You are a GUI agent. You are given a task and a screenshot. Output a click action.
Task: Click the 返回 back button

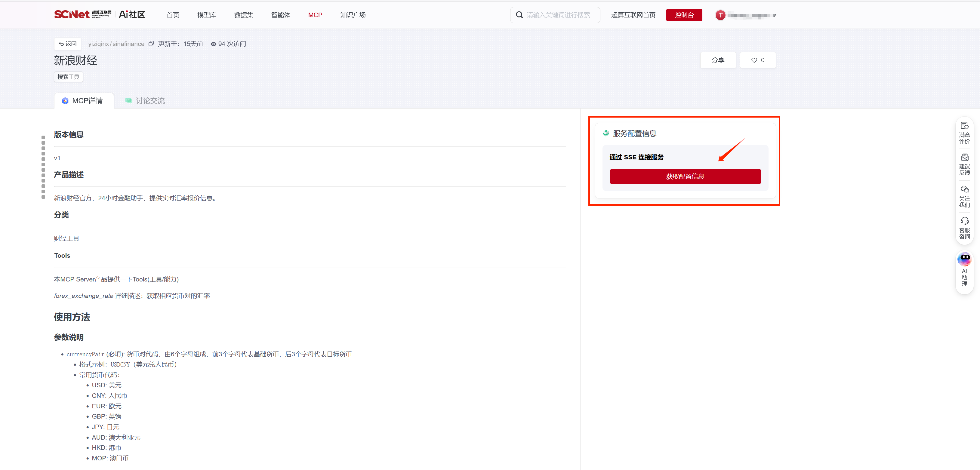tap(68, 44)
